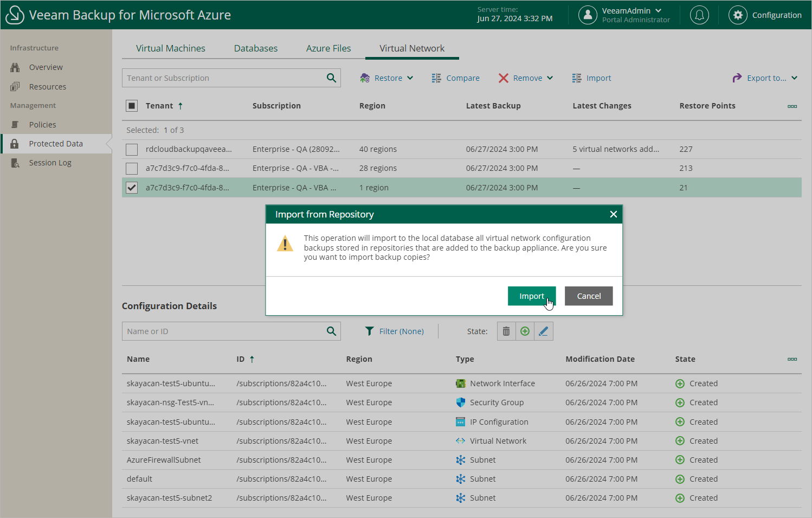Click the restore points value 227

[x=686, y=149]
